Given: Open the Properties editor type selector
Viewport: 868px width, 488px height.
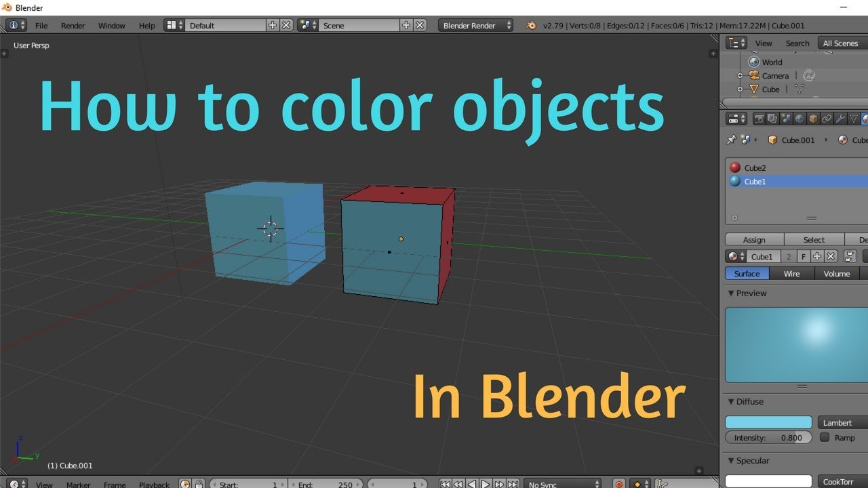Looking at the screenshot, I should (736, 119).
